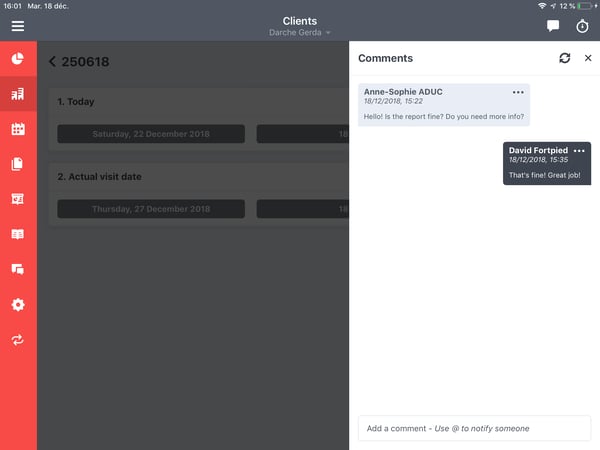Open the timer stopwatch icon

tap(582, 26)
